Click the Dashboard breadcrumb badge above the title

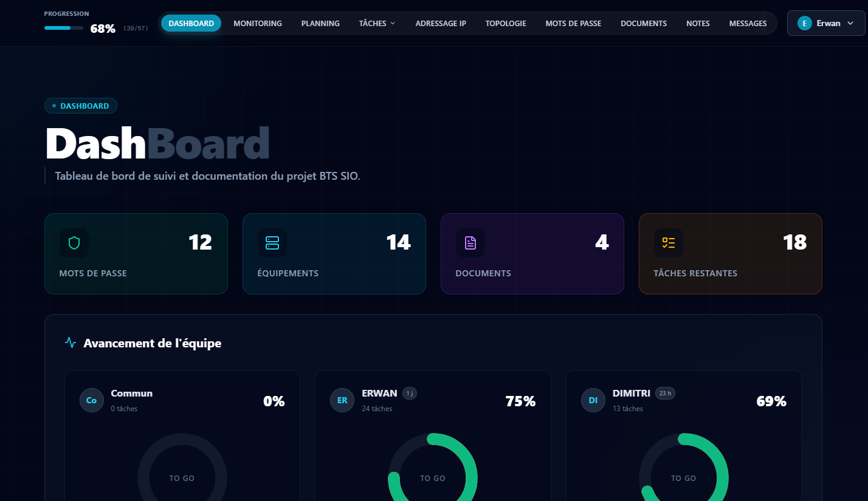click(x=81, y=106)
